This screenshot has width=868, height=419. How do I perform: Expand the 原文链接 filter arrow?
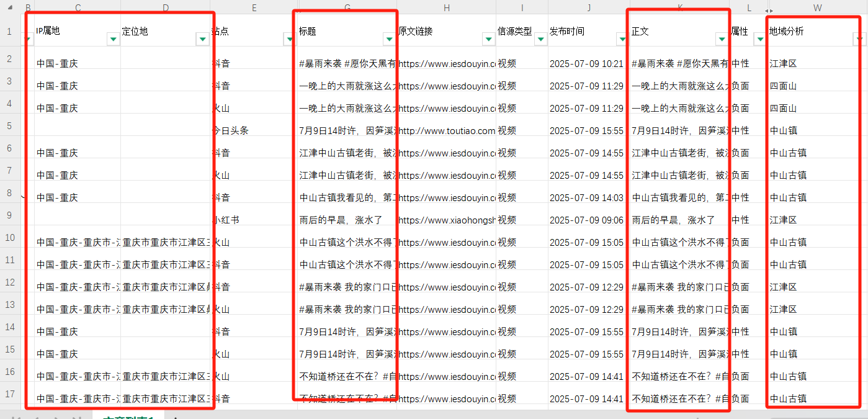pyautogui.click(x=488, y=39)
